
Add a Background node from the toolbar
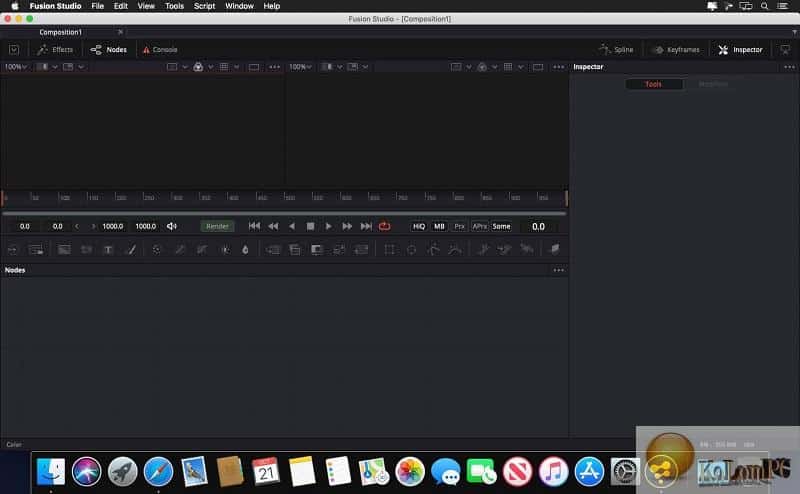coord(64,250)
